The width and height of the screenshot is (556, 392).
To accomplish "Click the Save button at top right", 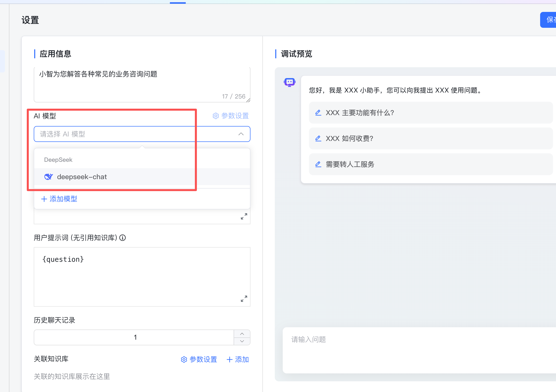I will (548, 20).
